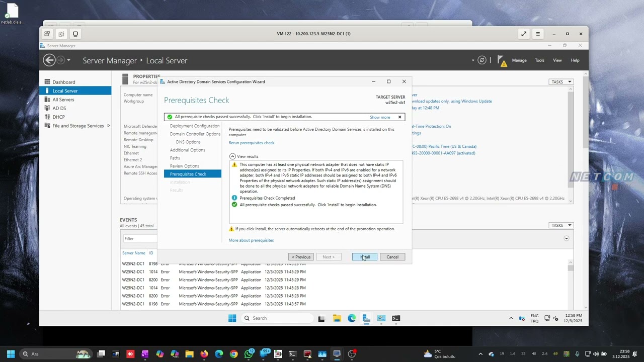The width and height of the screenshot is (644, 362).
Task: Go back with the Previous button
Action: pos(301,257)
